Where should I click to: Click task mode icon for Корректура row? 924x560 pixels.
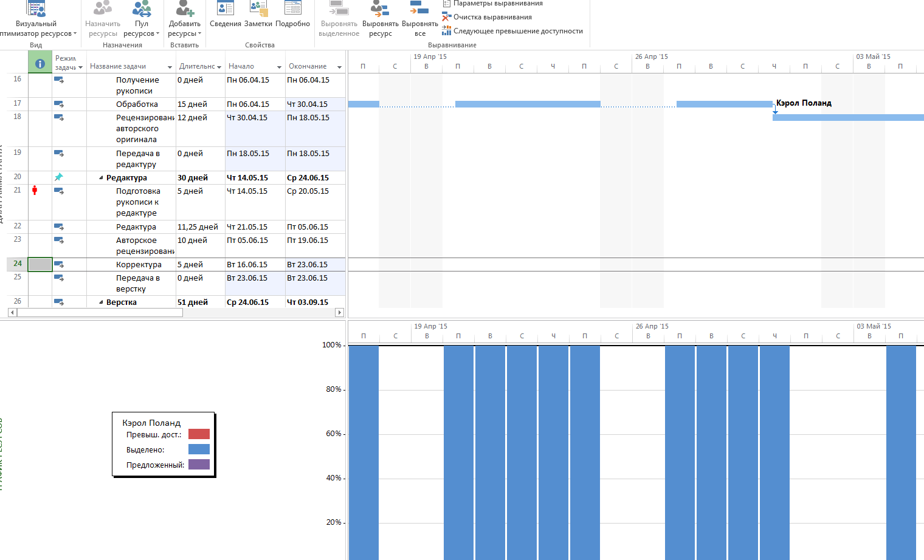pyautogui.click(x=59, y=265)
